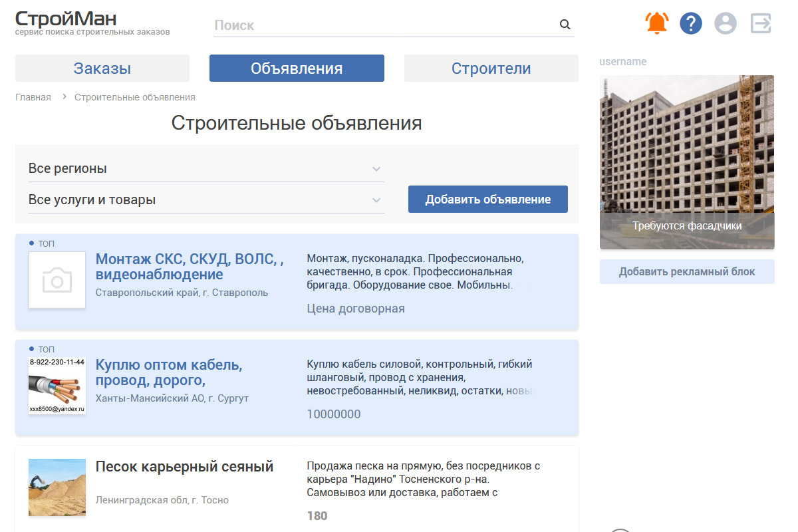
Task: Open the user profile avatar icon
Action: click(726, 24)
